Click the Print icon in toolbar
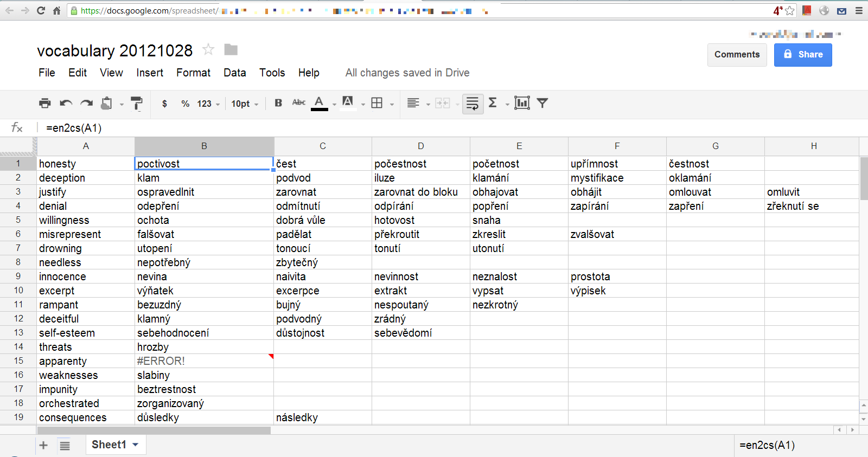 45,103
